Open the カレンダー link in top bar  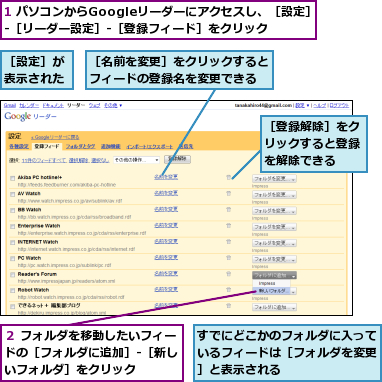(x=29, y=105)
